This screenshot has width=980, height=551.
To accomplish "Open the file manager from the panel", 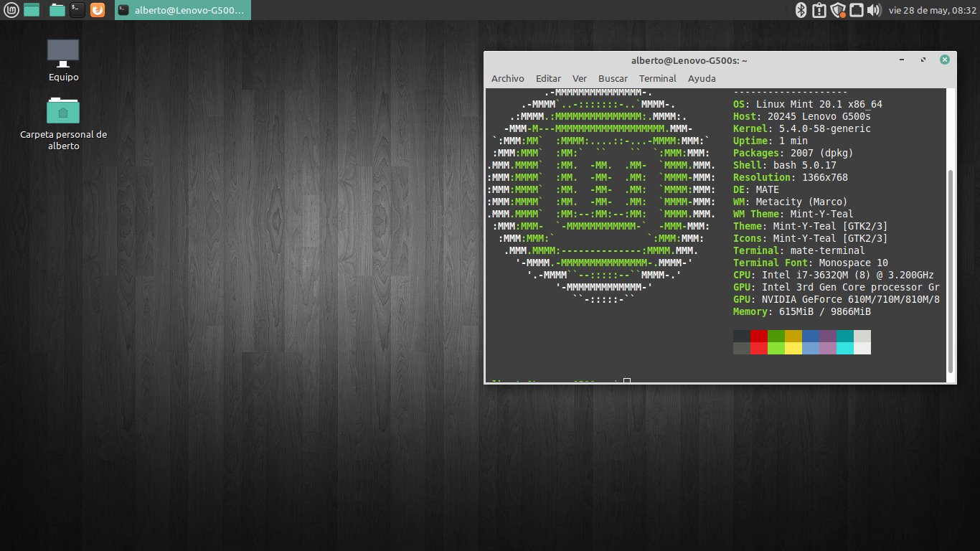I will [x=57, y=10].
